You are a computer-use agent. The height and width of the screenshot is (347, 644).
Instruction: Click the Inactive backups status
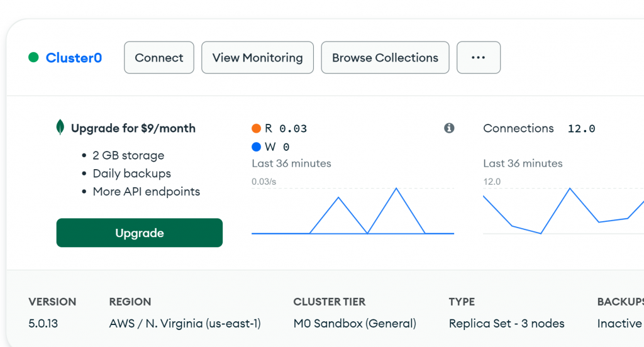click(619, 324)
